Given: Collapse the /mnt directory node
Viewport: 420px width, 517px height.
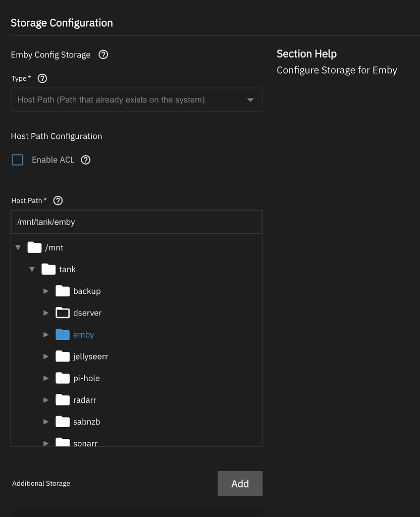Looking at the screenshot, I should pyautogui.click(x=18, y=247).
